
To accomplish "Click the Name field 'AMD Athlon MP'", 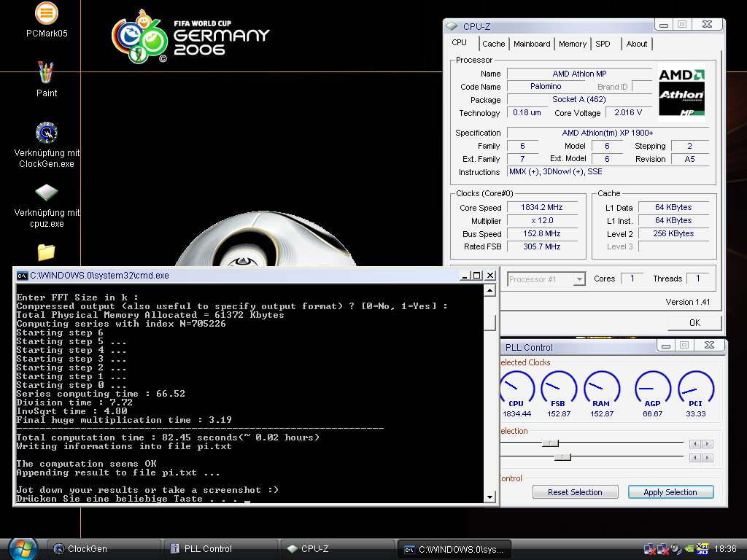I will pos(579,74).
